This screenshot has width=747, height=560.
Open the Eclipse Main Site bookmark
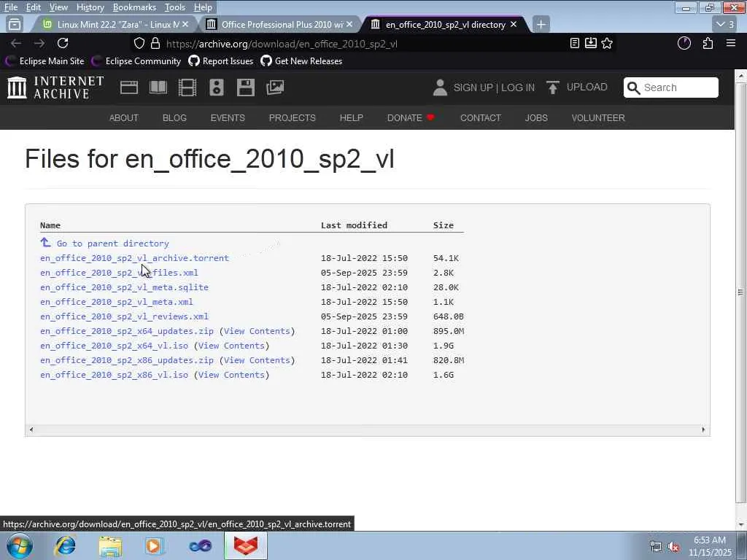(44, 61)
